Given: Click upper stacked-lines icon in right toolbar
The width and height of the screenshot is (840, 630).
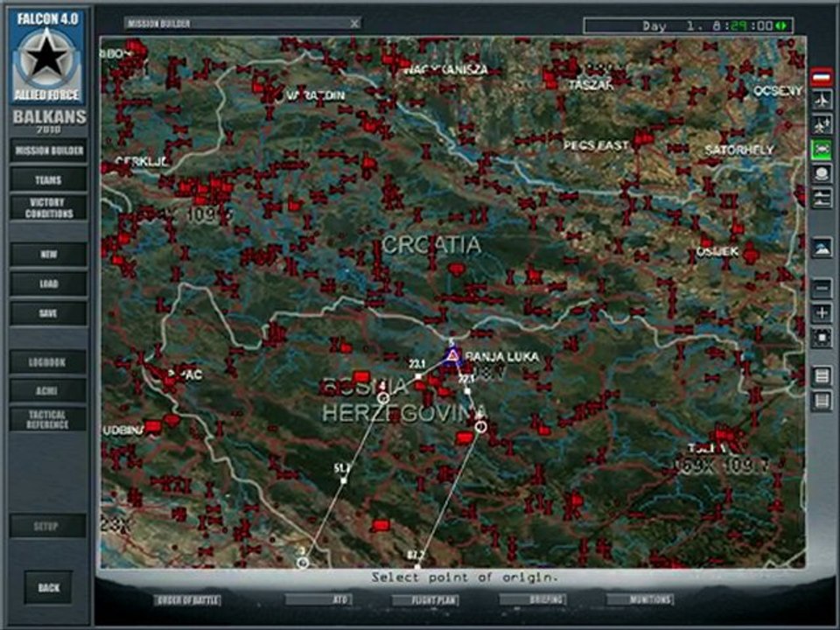Looking at the screenshot, I should (x=822, y=375).
